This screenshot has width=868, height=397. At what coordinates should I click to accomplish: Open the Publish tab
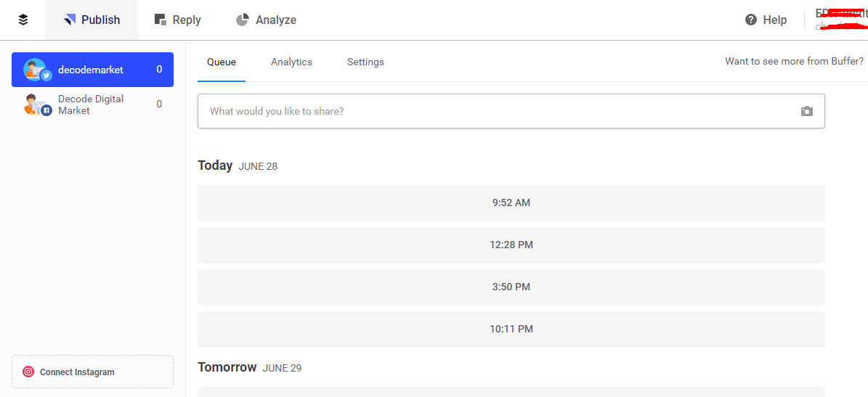(92, 20)
